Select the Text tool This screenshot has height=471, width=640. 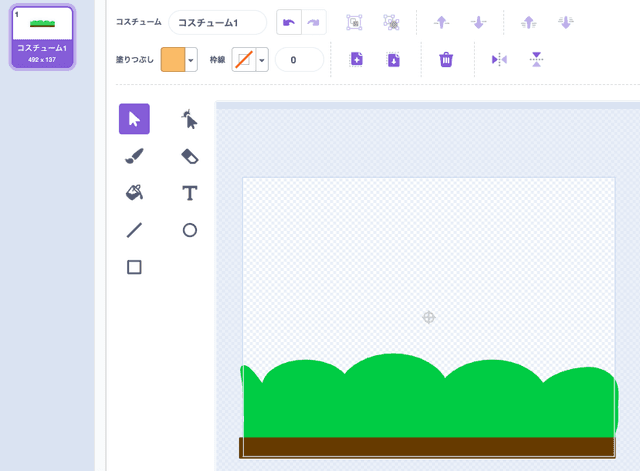click(189, 193)
